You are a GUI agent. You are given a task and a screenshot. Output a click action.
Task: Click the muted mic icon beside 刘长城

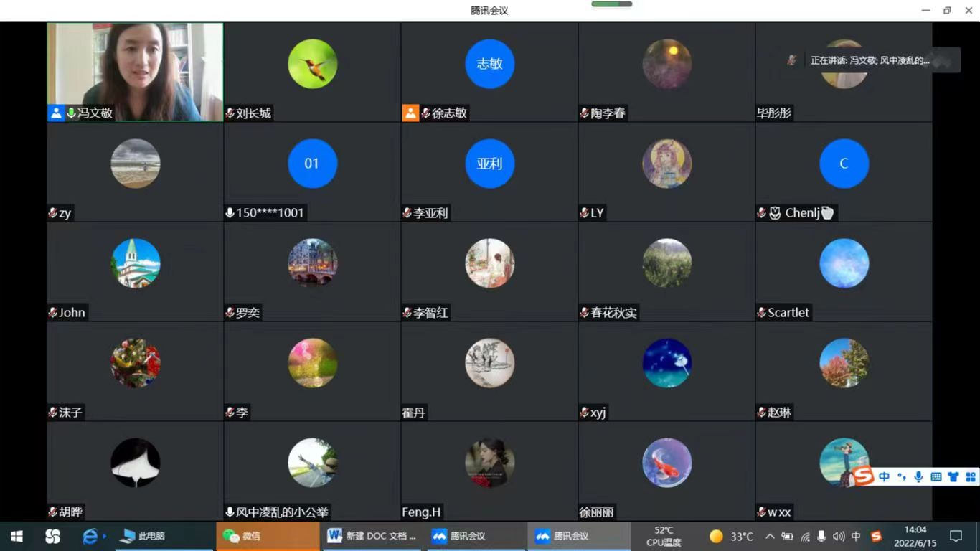pyautogui.click(x=230, y=113)
